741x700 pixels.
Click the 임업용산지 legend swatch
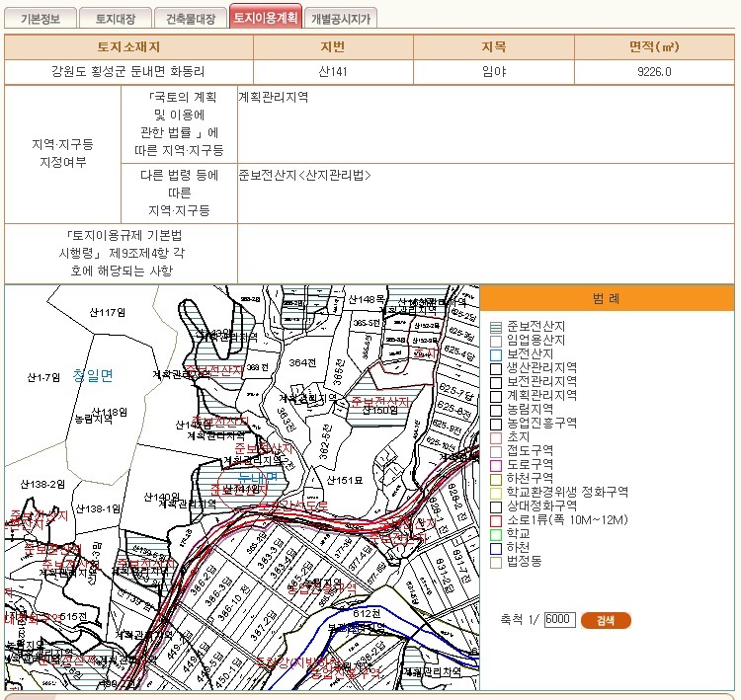tap(496, 341)
